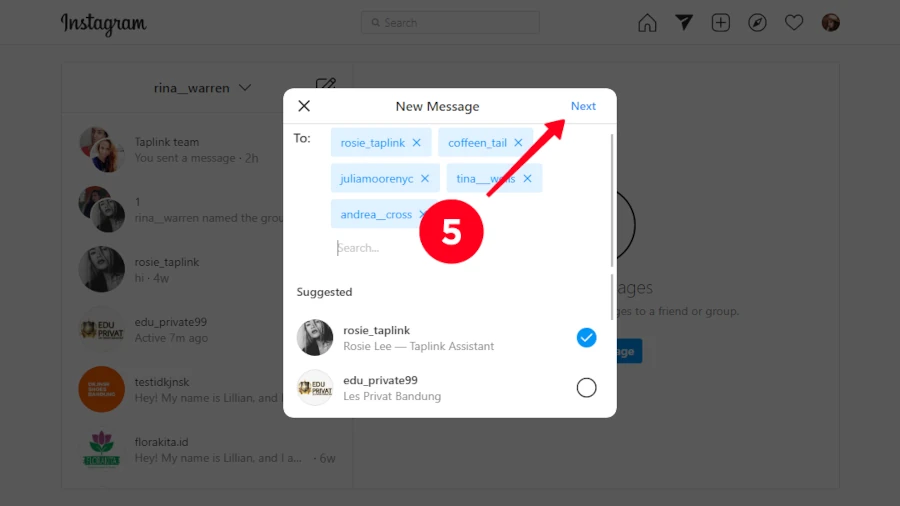Remove coffeen_tail from recipients
Viewport: 900px width, 506px height.
tap(518, 143)
